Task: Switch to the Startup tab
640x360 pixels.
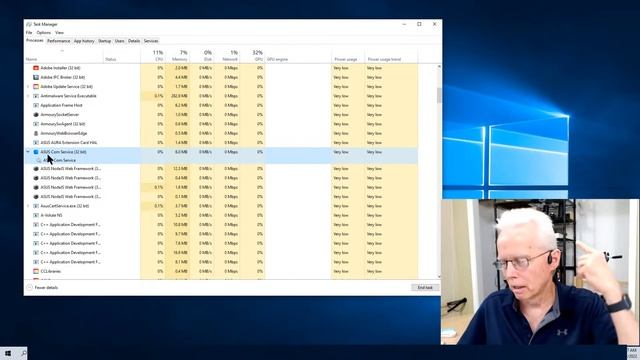Action: coord(104,41)
